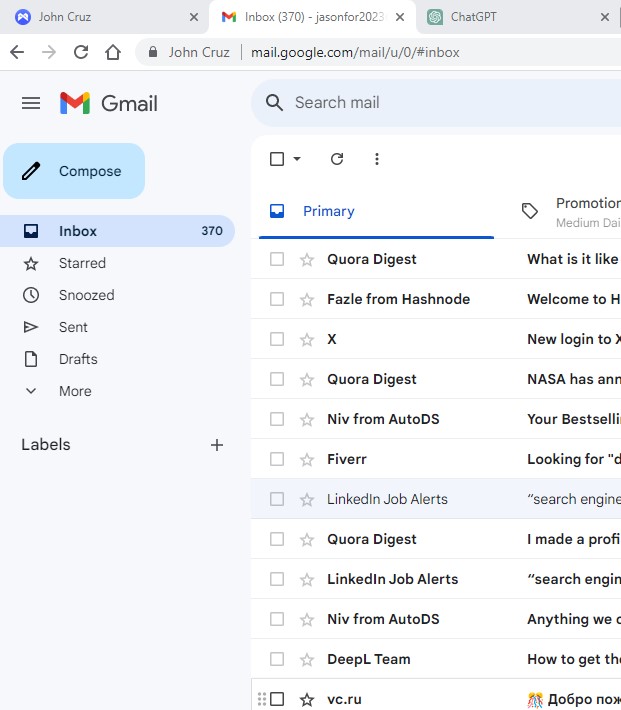Open the DeepL Team email
Screen dimensions: 621x710
click(436, 659)
